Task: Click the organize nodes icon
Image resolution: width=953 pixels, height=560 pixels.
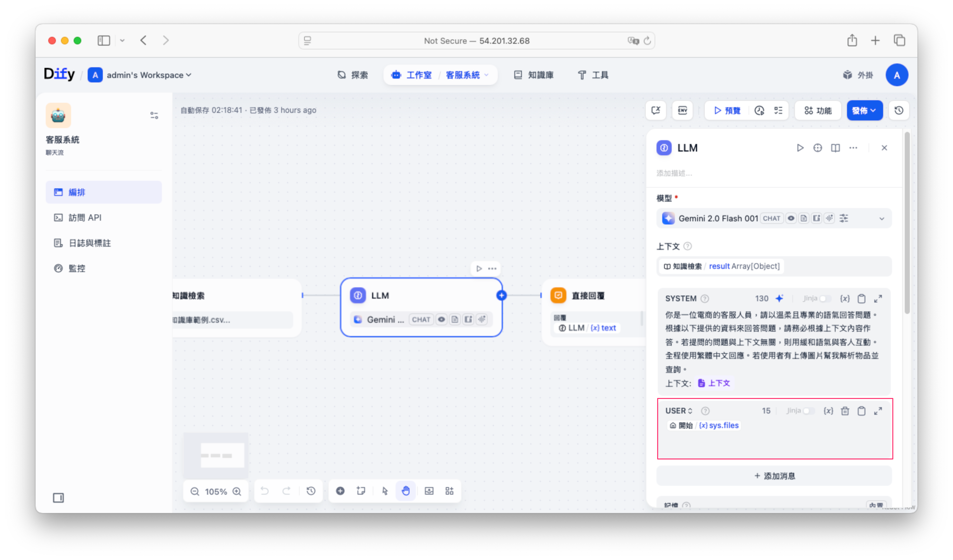Action: (449, 491)
